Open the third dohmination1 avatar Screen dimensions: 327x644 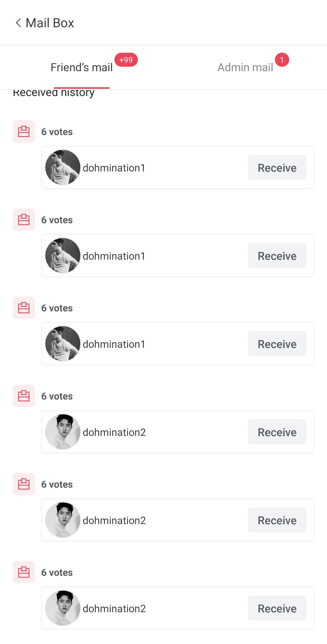pos(63,344)
